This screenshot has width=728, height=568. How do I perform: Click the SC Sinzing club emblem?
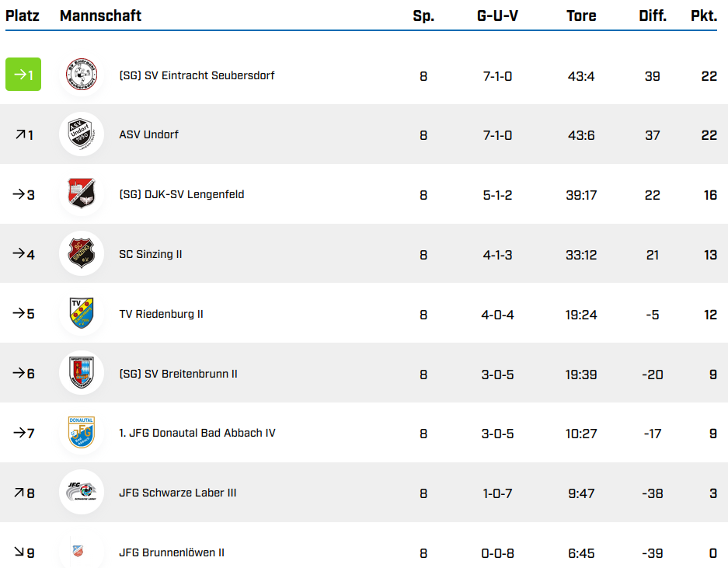[81, 254]
